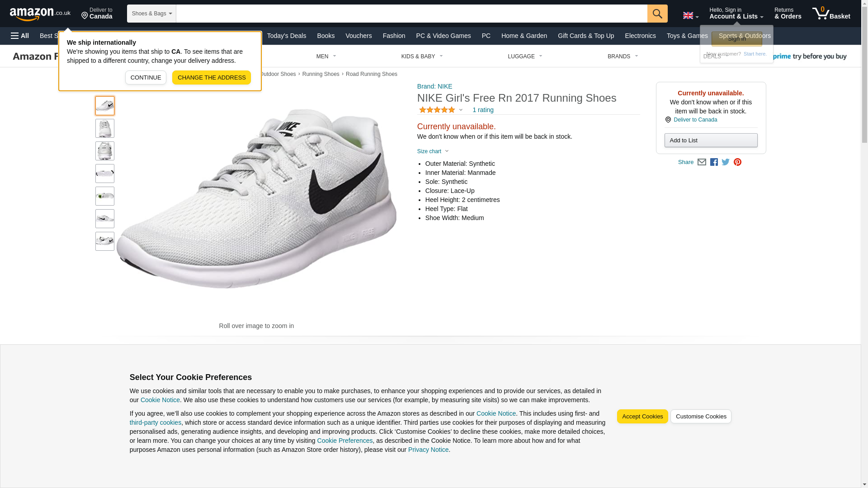
Task: Open the basket cart icon
Action: point(830,14)
